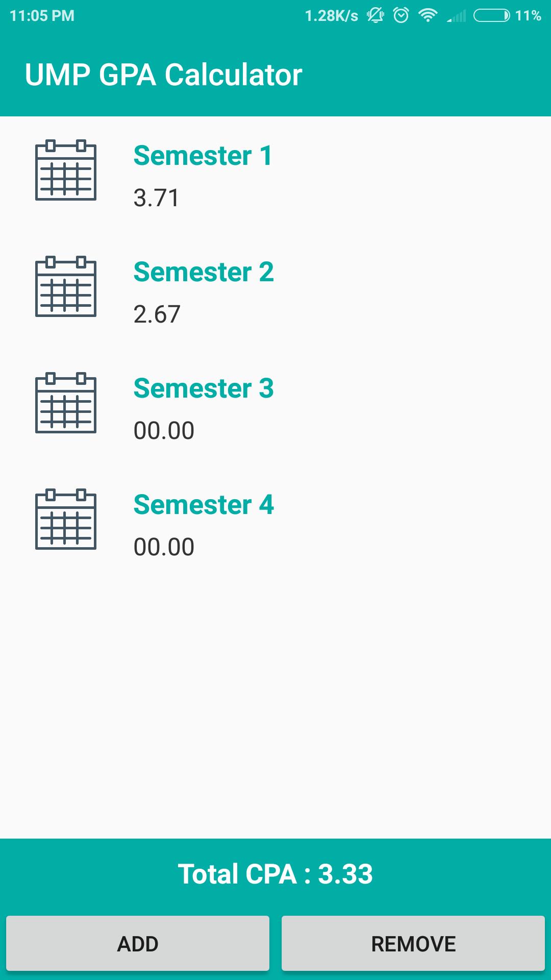Tap the alarm clock status icon
551x980 pixels.
(401, 15)
